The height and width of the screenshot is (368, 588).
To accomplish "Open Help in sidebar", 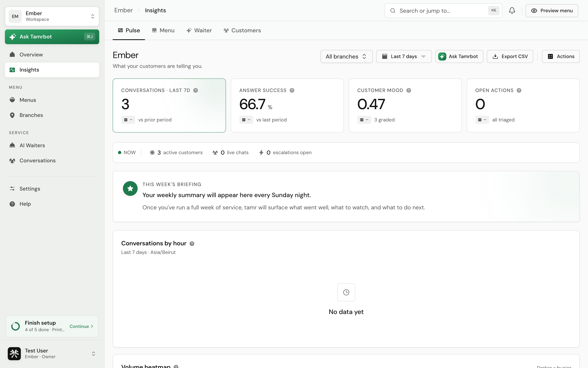I will pyautogui.click(x=52, y=204).
